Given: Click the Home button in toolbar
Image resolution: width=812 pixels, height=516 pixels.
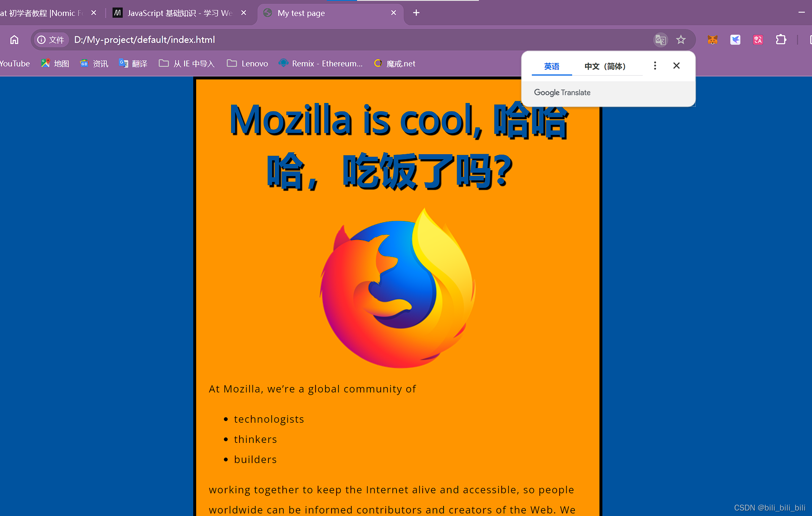Looking at the screenshot, I should 14,39.
